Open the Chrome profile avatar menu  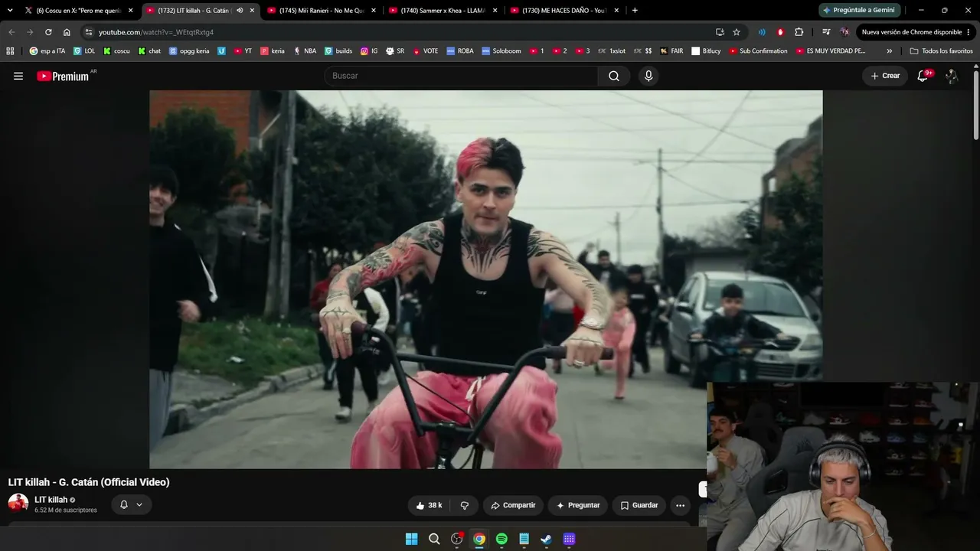pos(844,32)
